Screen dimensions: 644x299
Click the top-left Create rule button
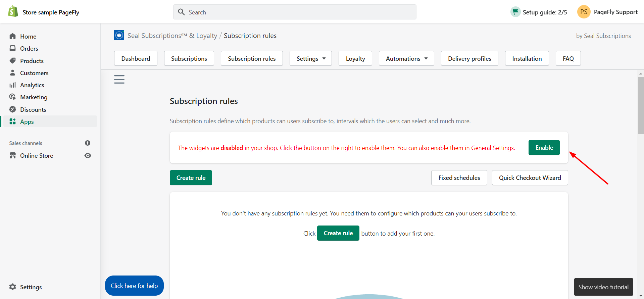191,178
